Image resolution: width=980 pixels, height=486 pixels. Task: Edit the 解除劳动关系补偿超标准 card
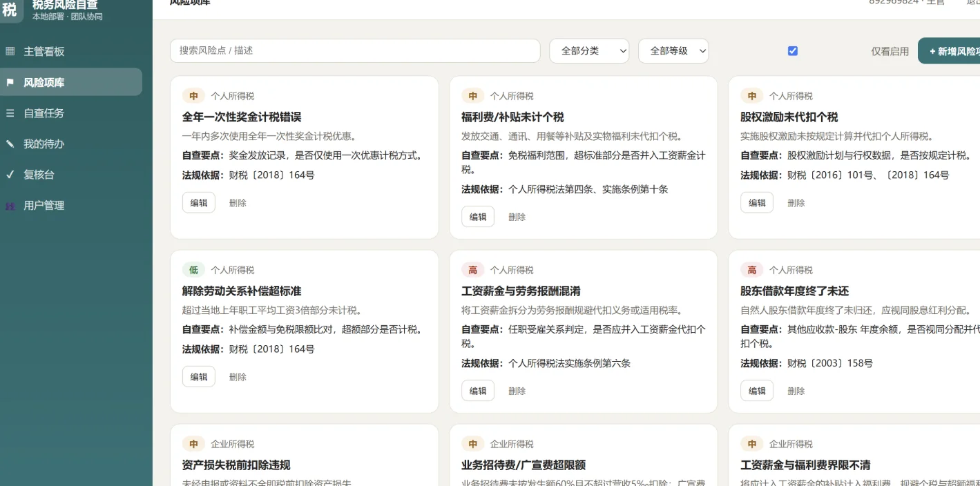[x=199, y=377]
